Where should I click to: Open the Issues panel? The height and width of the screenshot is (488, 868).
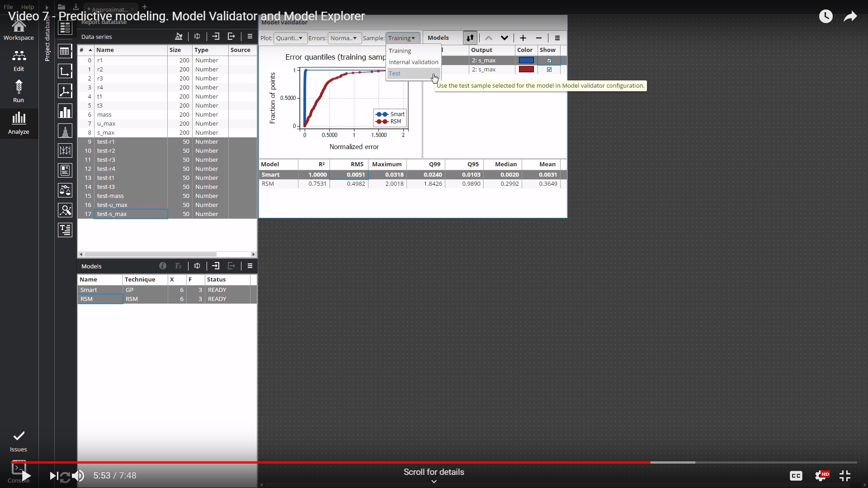[19, 441]
